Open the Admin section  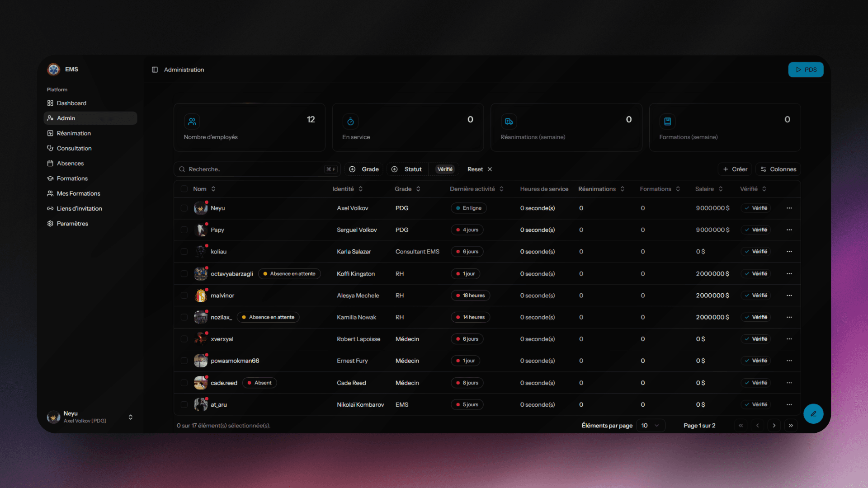click(66, 118)
